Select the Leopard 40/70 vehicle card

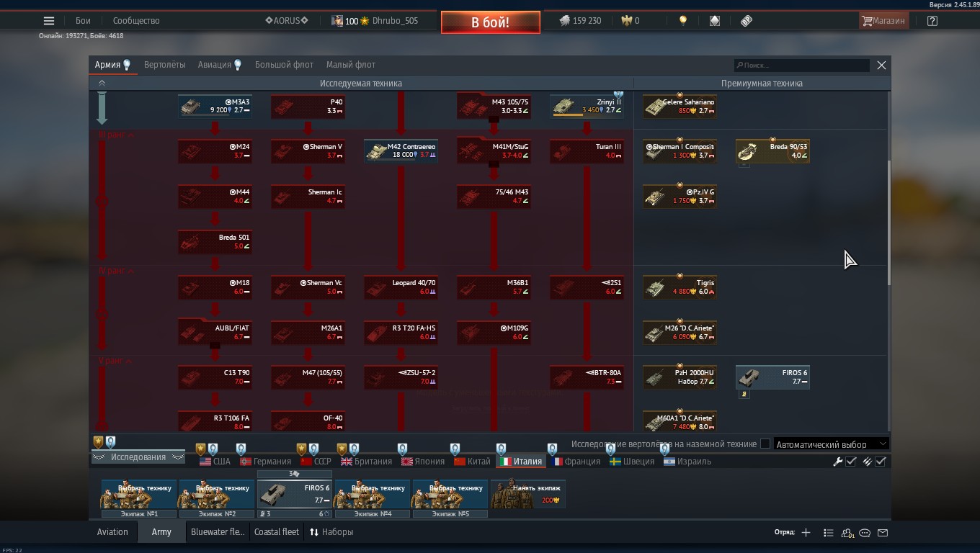401,287
